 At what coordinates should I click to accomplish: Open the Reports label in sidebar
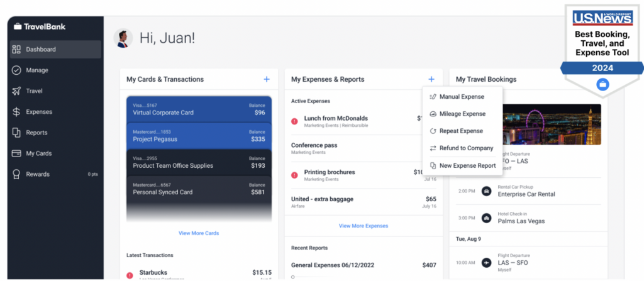36,133
